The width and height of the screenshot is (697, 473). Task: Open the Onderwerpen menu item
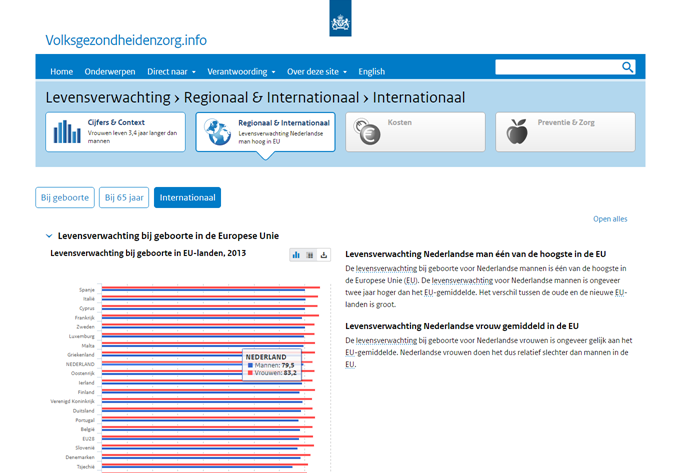(110, 72)
